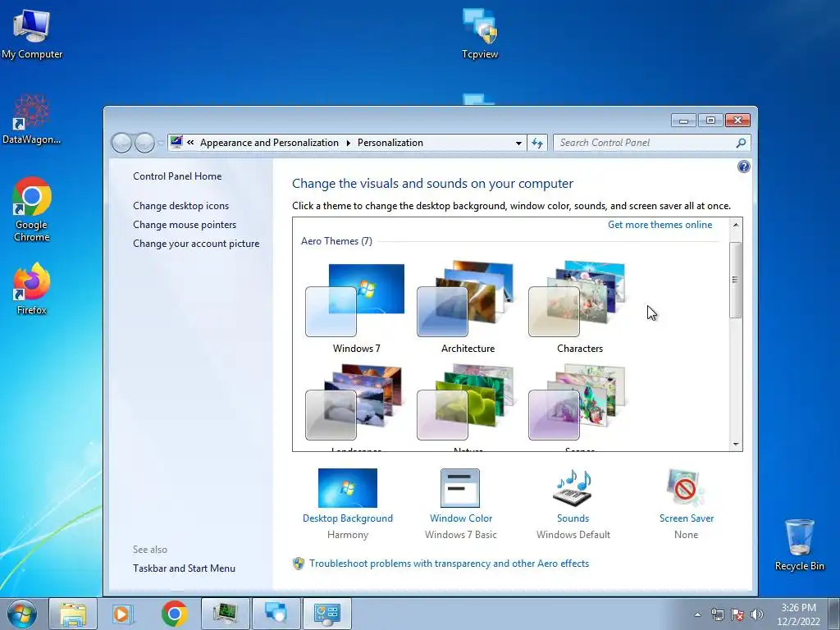This screenshot has width=840, height=630.
Task: Open Chrome from taskbar
Action: [174, 614]
